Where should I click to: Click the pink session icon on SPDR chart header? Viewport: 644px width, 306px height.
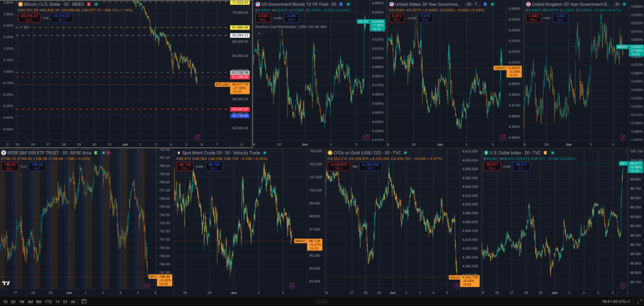pos(108,152)
